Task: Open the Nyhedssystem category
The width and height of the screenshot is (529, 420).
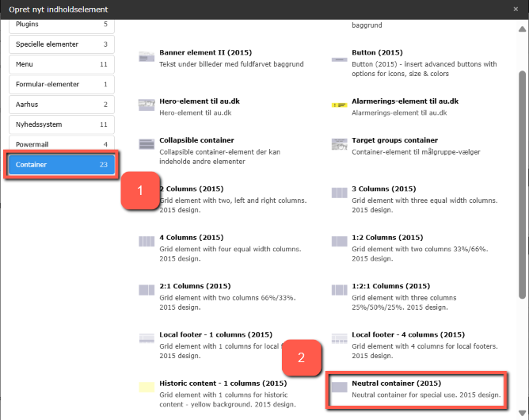Action: click(61, 124)
